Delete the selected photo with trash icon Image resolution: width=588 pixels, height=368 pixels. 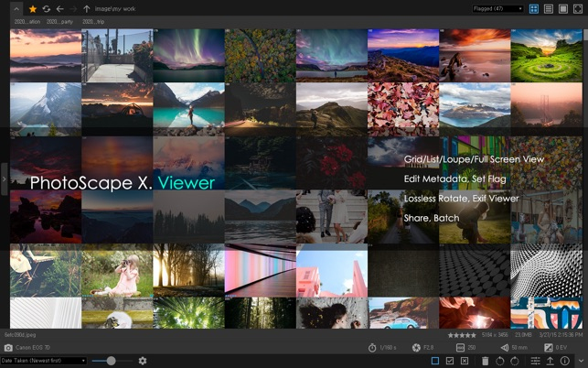pyautogui.click(x=486, y=361)
